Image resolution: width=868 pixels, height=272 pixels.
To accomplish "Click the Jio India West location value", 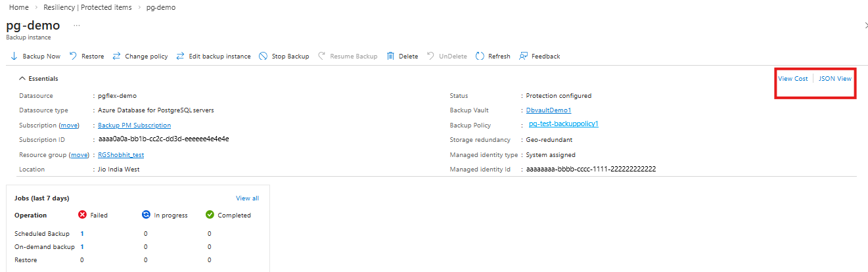I will pyautogui.click(x=118, y=170).
